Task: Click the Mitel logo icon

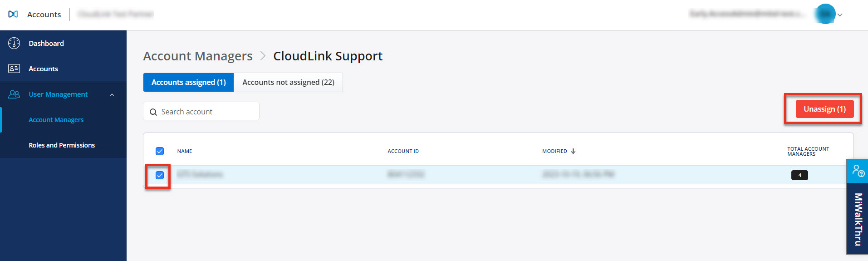Action: coord(13,14)
